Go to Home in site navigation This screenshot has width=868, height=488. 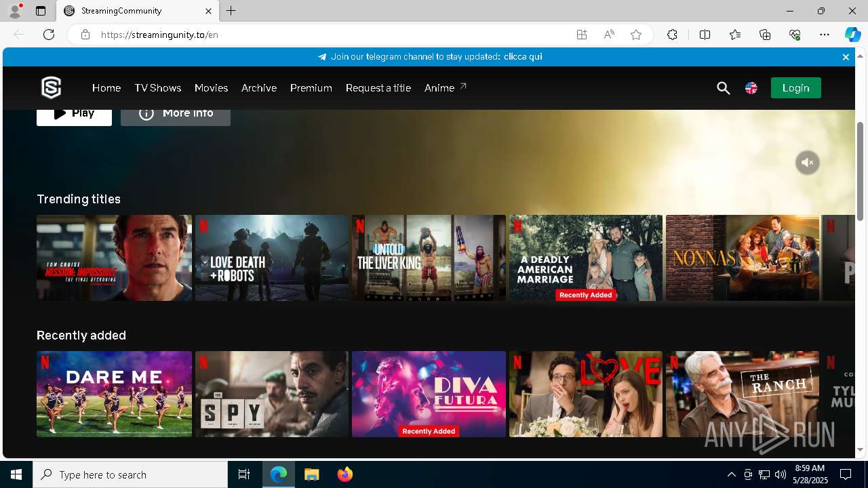106,88
